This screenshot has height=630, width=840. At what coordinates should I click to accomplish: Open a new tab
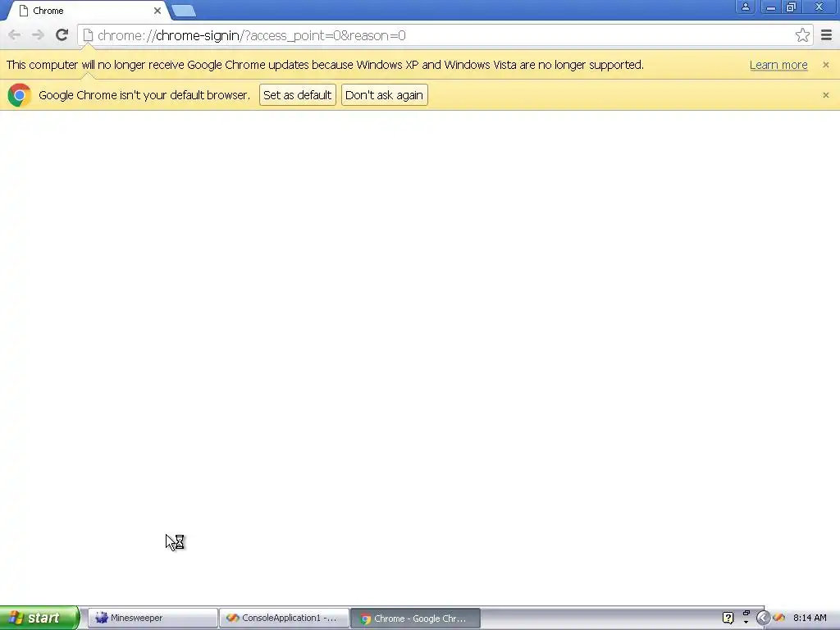[184, 11]
